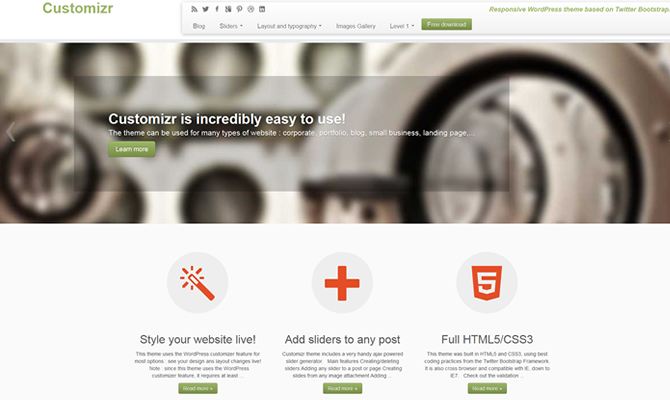Screen dimensions: 670x400
Task: Click the Facebook social icon
Action: point(217,9)
